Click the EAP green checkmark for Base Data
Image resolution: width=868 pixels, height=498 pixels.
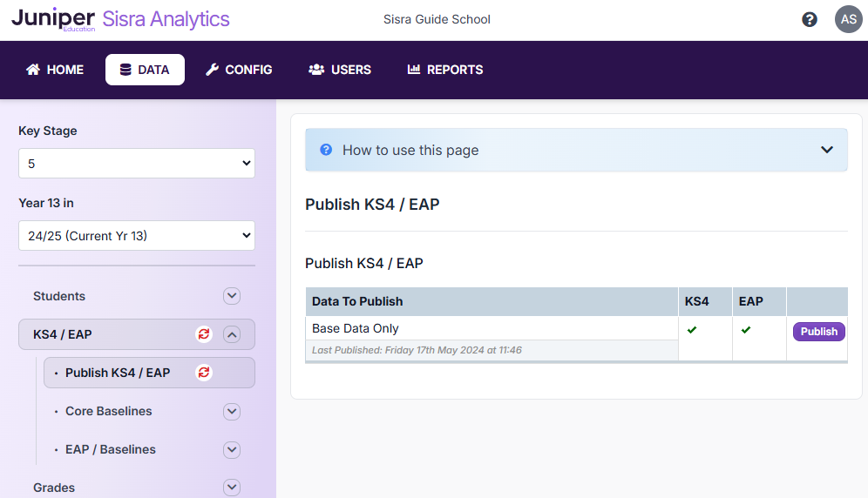pos(746,330)
